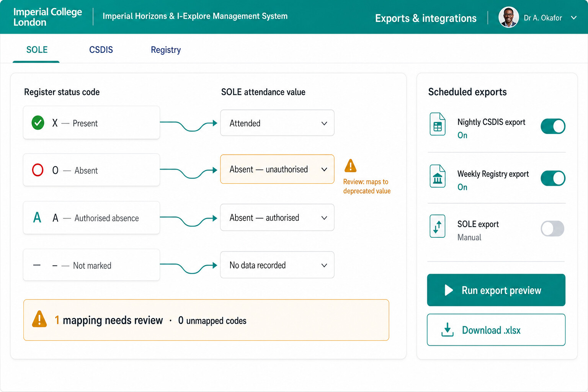Click the "Dr A. Okafor" user name
Viewport: 588px width, 392px height.
coord(542,18)
